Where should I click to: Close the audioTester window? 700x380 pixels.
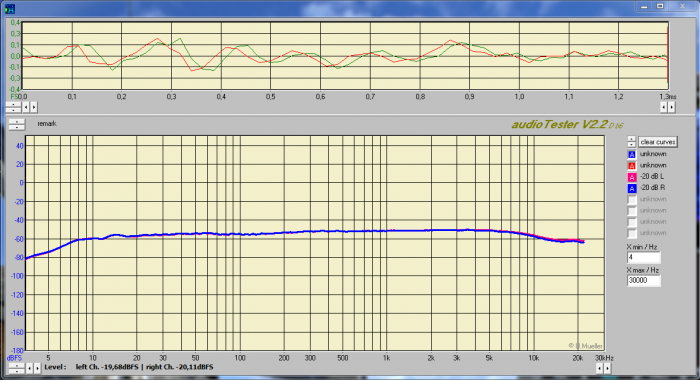pyautogui.click(x=683, y=6)
